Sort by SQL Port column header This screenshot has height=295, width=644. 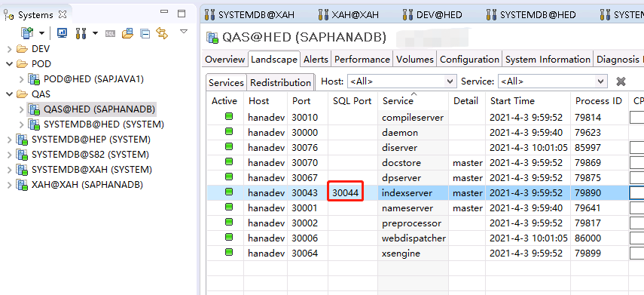click(x=353, y=101)
